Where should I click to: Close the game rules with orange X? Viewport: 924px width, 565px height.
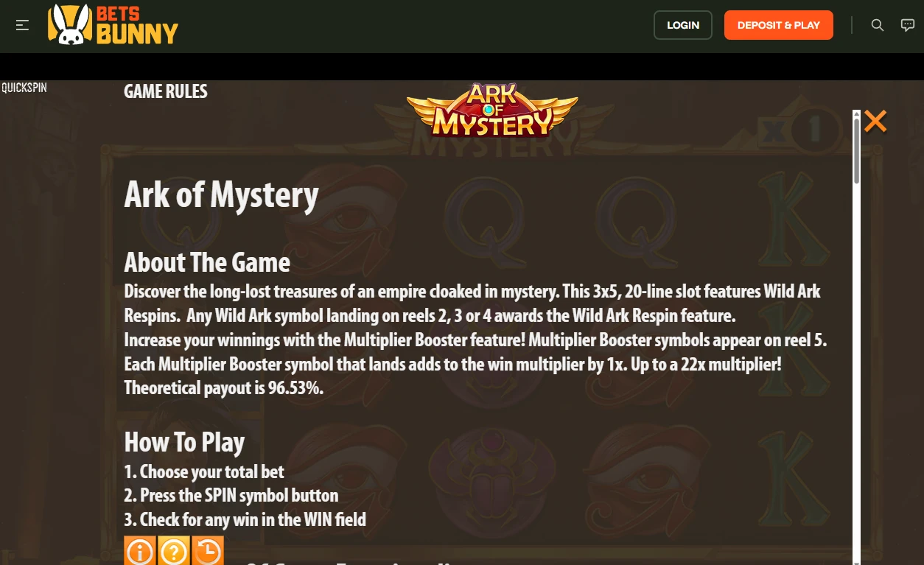pos(875,121)
